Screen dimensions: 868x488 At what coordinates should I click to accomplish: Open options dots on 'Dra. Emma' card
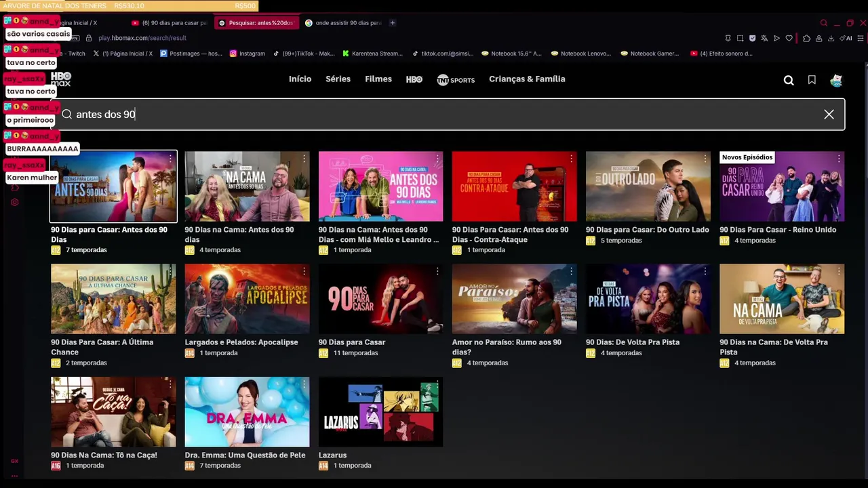pyautogui.click(x=304, y=384)
